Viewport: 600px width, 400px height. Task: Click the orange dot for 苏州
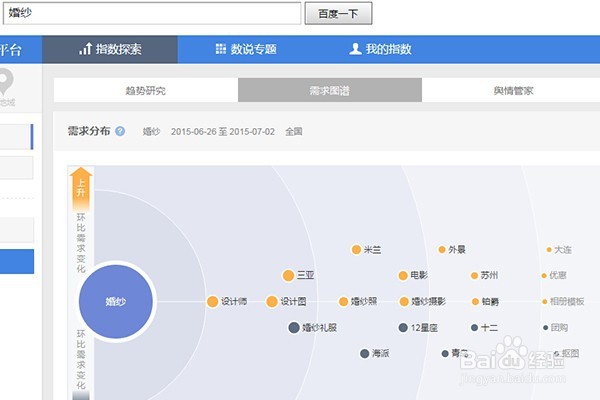tap(474, 276)
